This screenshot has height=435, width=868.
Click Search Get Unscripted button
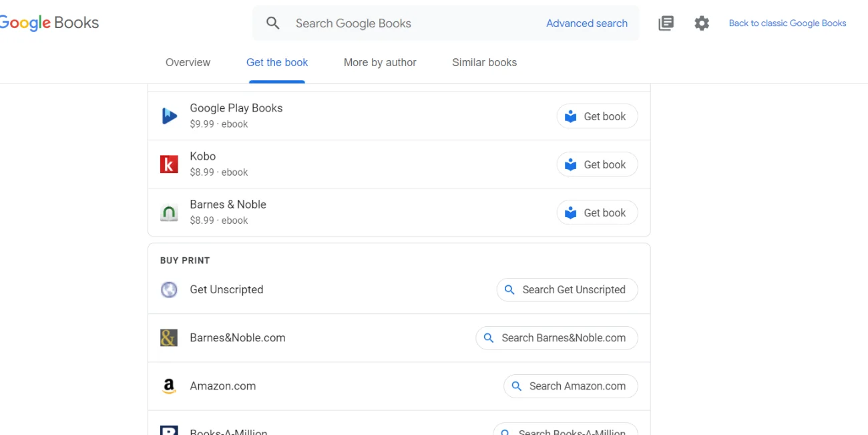coord(567,290)
